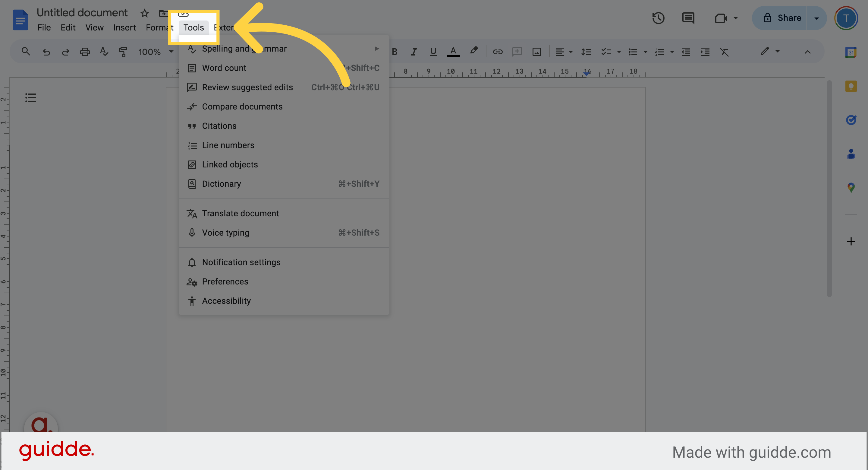This screenshot has width=868, height=470.
Task: Open the comments panel icon
Action: [688, 18]
